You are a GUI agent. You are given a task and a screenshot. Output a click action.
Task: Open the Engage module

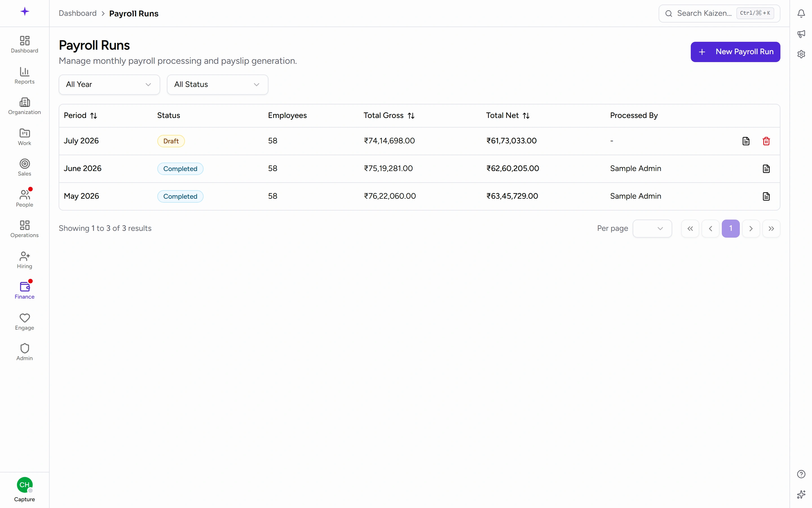coord(25,321)
